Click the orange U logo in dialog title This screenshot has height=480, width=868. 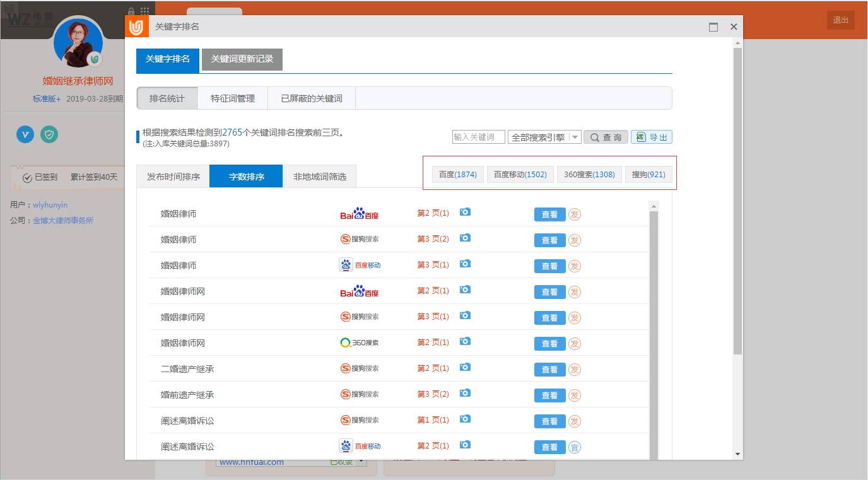137,27
